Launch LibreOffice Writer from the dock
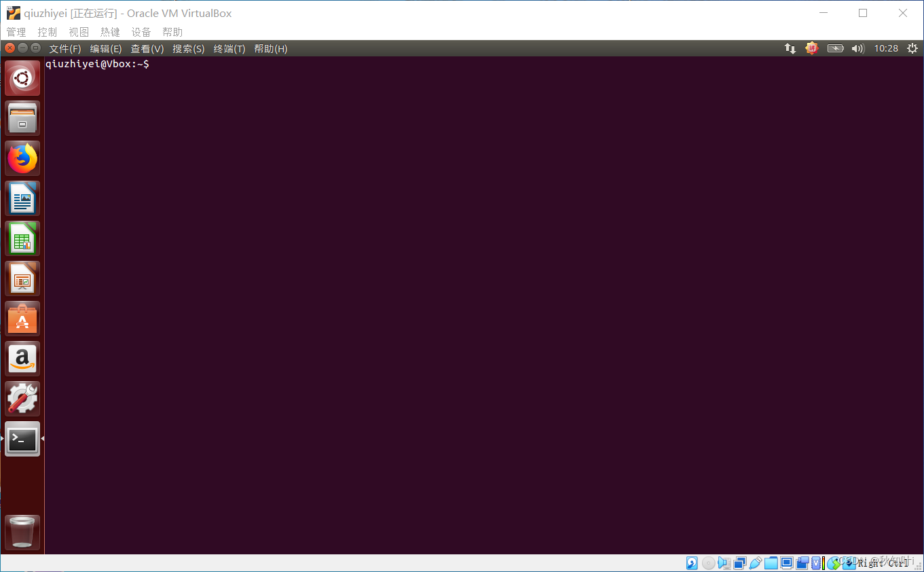Image resolution: width=924 pixels, height=572 pixels. [22, 198]
